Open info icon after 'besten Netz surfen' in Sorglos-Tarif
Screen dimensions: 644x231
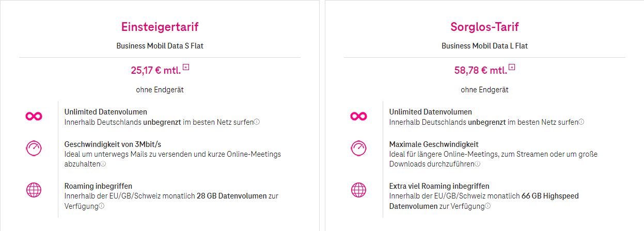coord(582,122)
